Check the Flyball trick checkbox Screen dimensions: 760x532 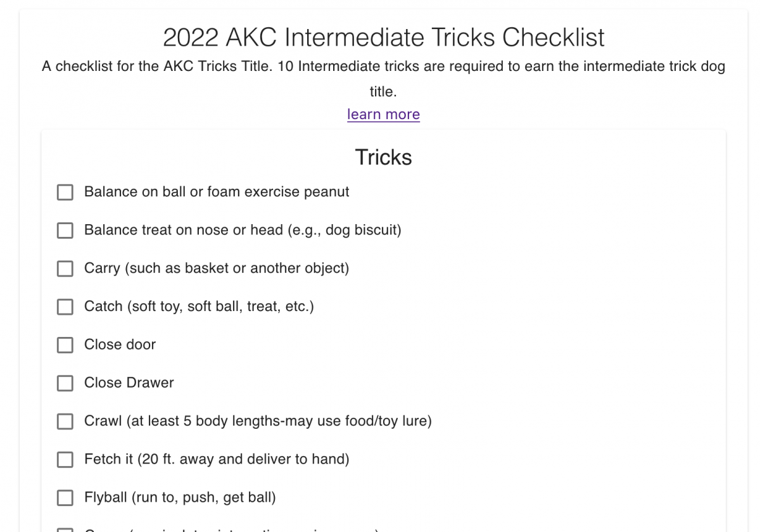[x=65, y=498]
